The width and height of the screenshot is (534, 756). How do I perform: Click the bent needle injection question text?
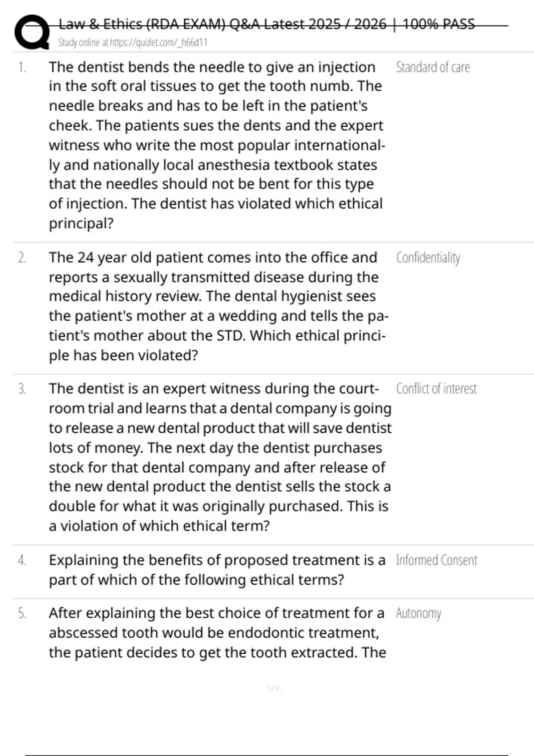coord(216,145)
